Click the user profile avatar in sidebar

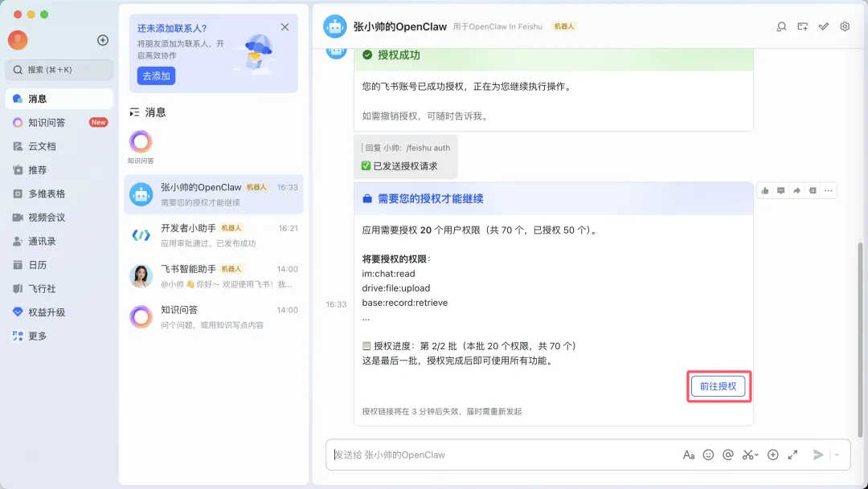[18, 40]
